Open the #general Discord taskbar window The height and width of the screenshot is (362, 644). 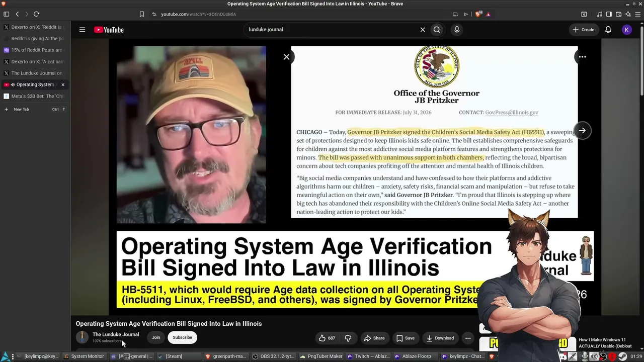(x=132, y=356)
